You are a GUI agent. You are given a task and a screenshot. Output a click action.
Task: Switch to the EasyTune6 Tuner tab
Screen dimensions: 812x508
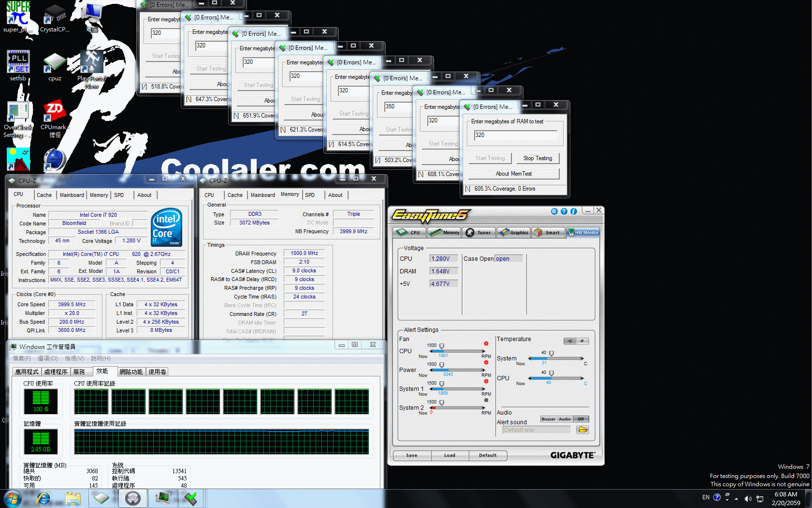[x=478, y=232]
